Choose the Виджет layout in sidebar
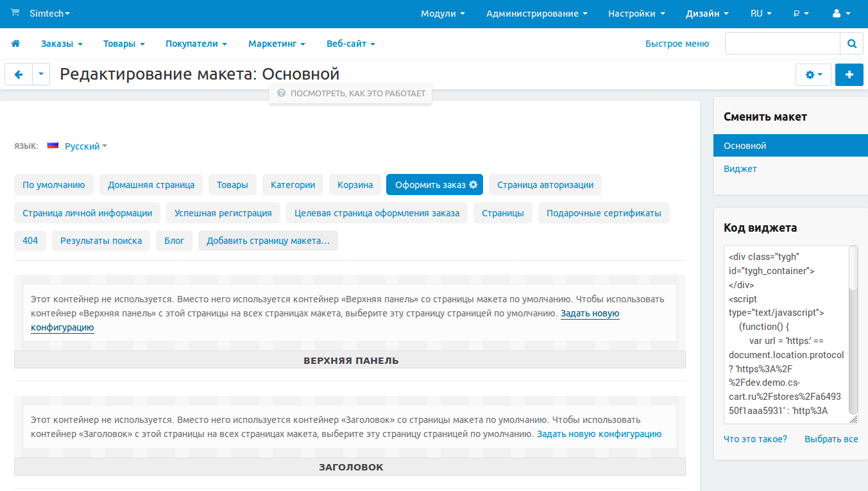 pos(740,169)
